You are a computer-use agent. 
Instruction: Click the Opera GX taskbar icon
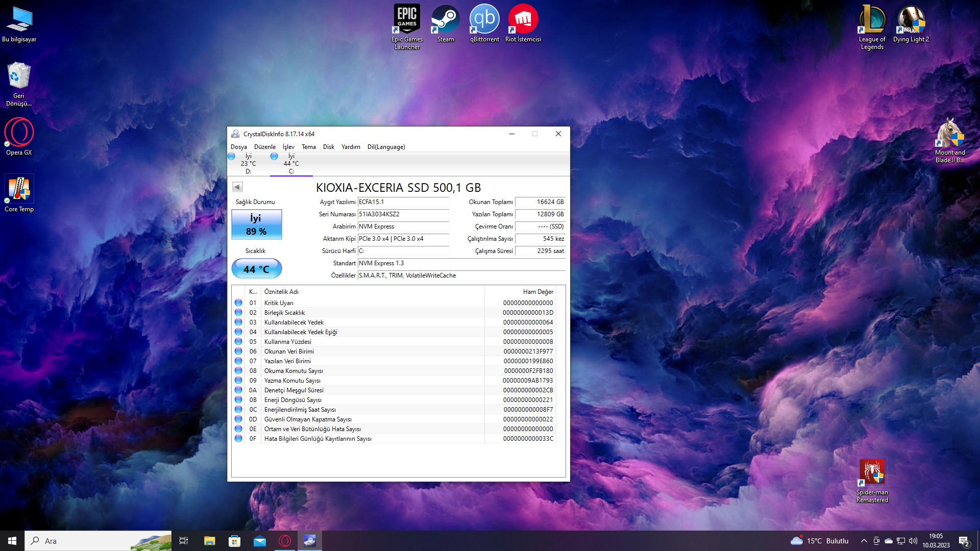pyautogui.click(x=285, y=541)
